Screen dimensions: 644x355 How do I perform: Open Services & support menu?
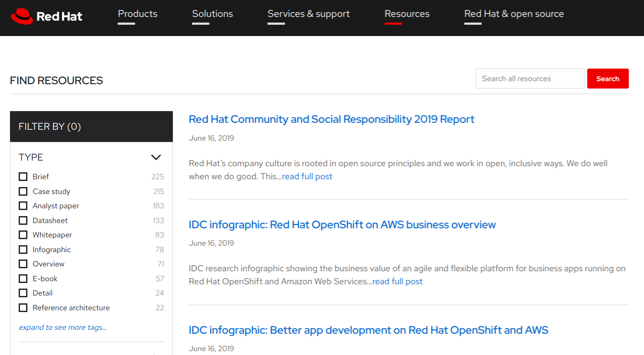click(x=309, y=14)
